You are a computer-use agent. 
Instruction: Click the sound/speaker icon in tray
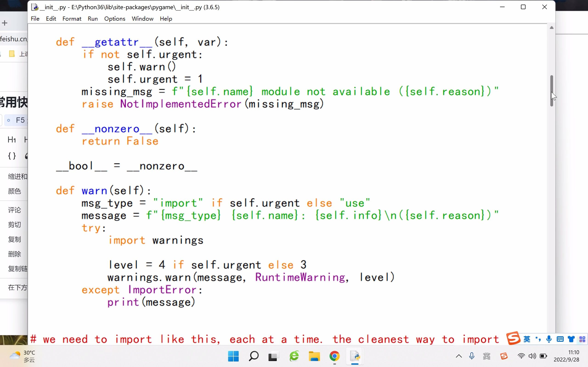531,356
